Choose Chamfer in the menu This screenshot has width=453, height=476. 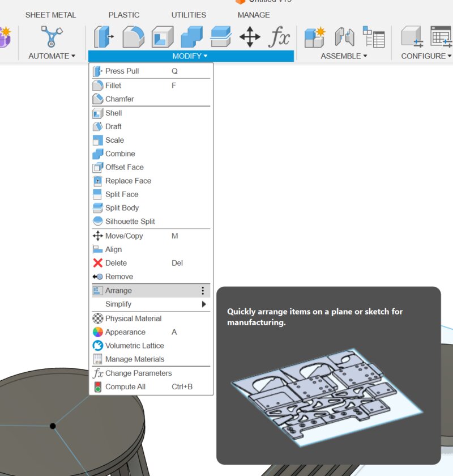(x=151, y=99)
